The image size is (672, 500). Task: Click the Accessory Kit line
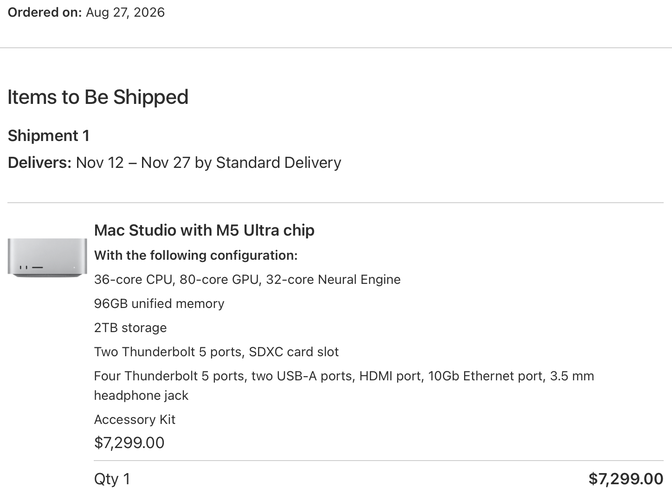pos(135,419)
